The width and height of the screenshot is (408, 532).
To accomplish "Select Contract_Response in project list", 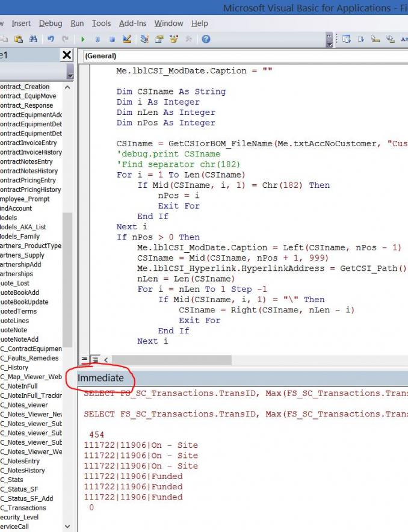I will pos(26,105).
